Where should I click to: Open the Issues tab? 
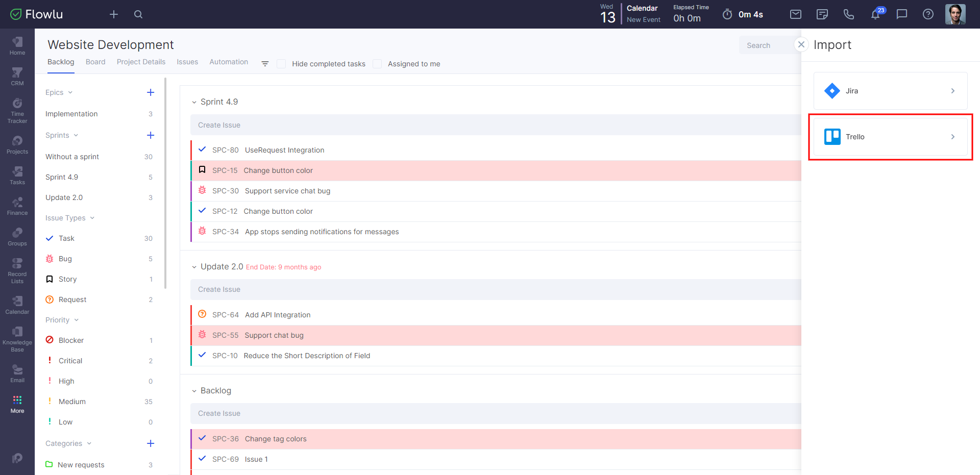(x=187, y=62)
